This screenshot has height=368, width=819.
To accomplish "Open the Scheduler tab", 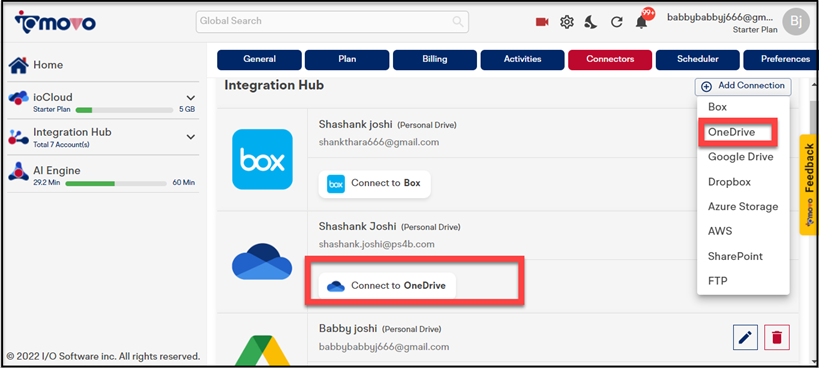I will pyautogui.click(x=698, y=60).
